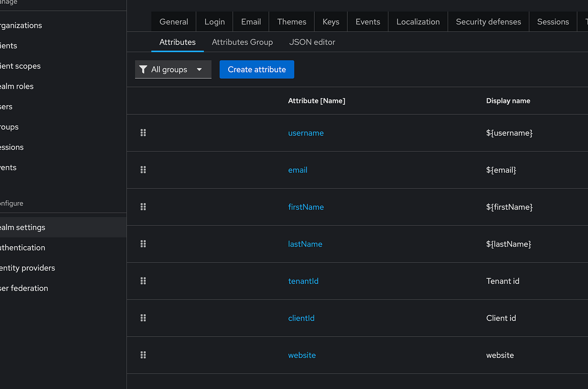Open the Keys tab
This screenshot has width=588, height=389.
pyautogui.click(x=330, y=21)
